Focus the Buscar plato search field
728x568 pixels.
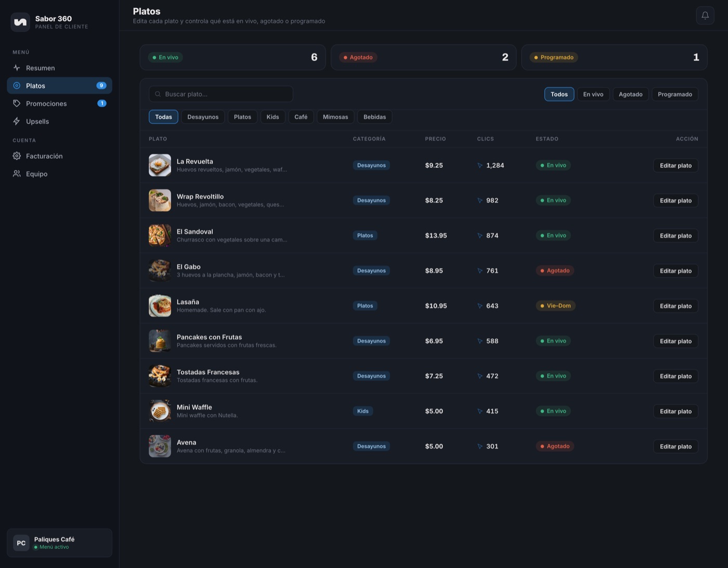[x=221, y=94]
